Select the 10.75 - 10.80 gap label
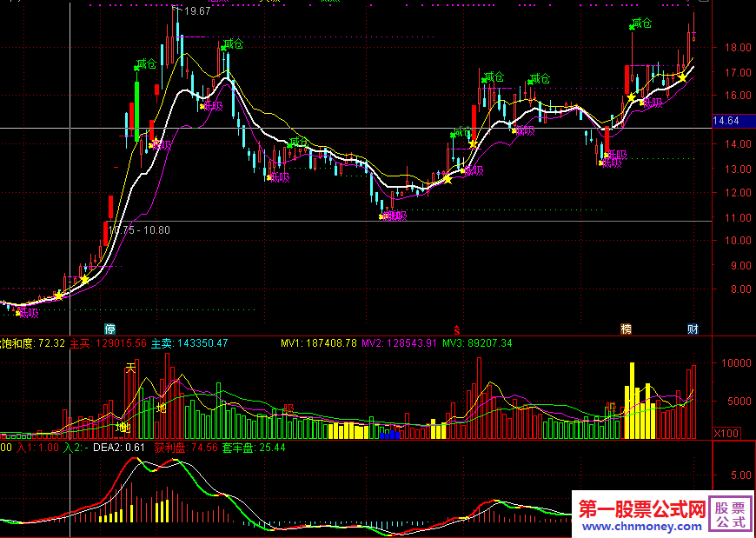This screenshot has width=756, height=538. 139,230
